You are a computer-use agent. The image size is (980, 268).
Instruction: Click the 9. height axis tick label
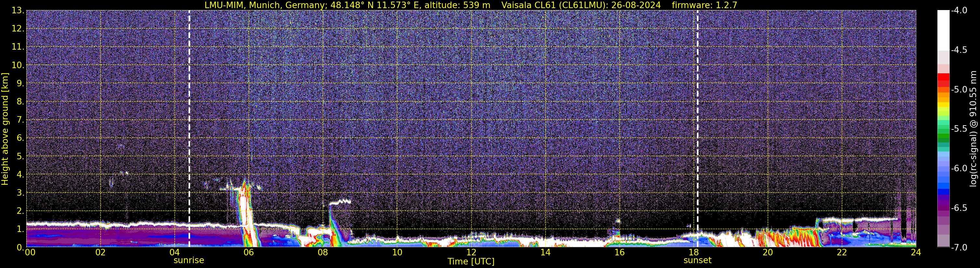click(20, 83)
